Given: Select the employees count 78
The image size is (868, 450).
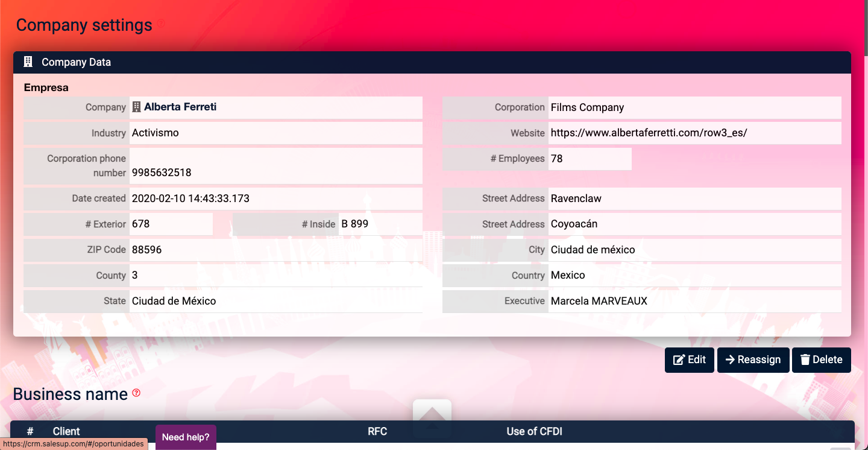Looking at the screenshot, I should click(x=557, y=159).
